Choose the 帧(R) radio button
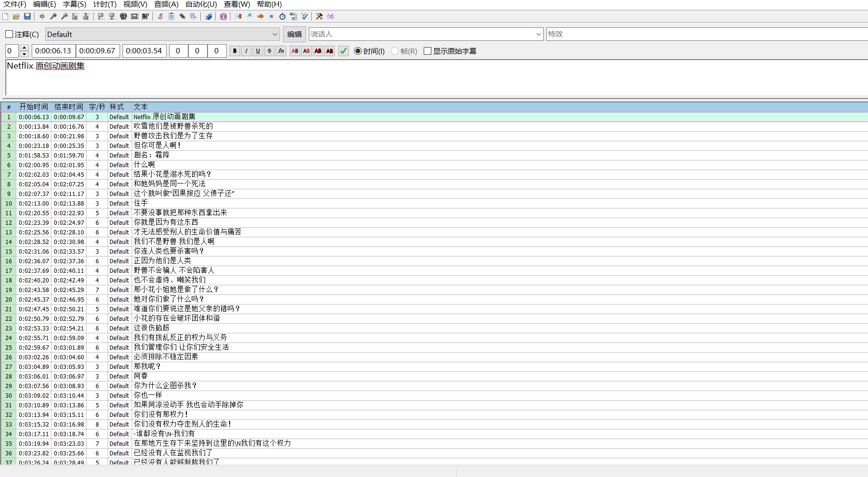 coord(395,51)
